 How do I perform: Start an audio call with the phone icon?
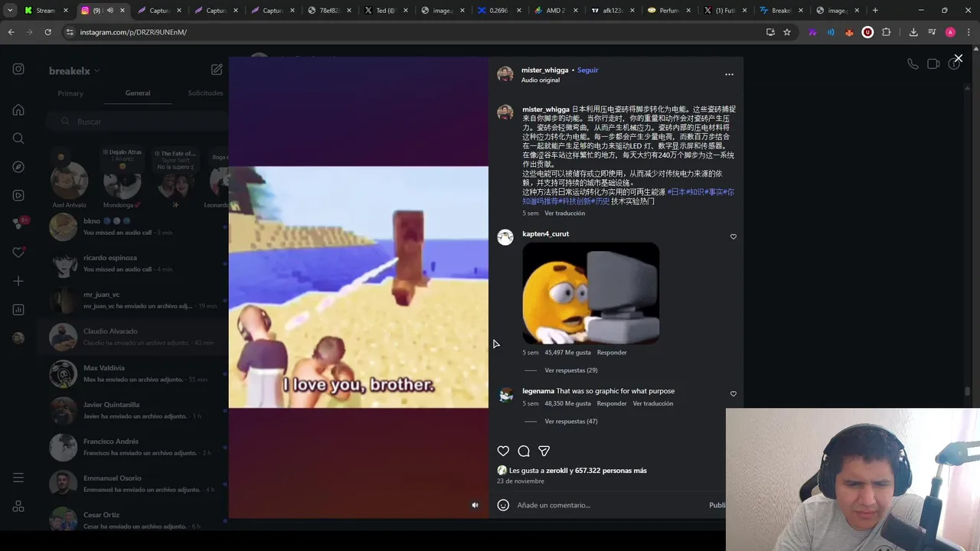point(913,64)
